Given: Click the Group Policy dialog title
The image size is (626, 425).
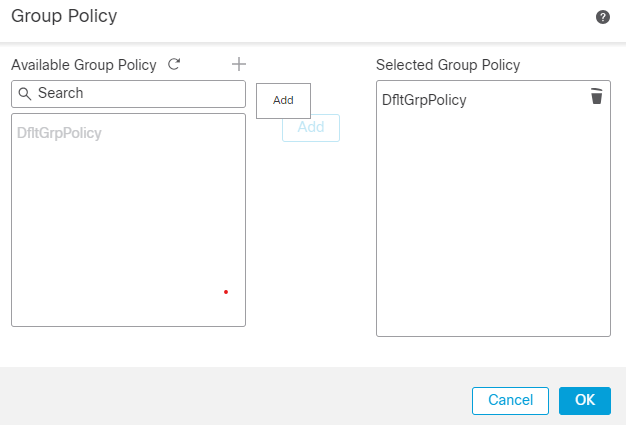Looking at the screenshot, I should point(63,16).
